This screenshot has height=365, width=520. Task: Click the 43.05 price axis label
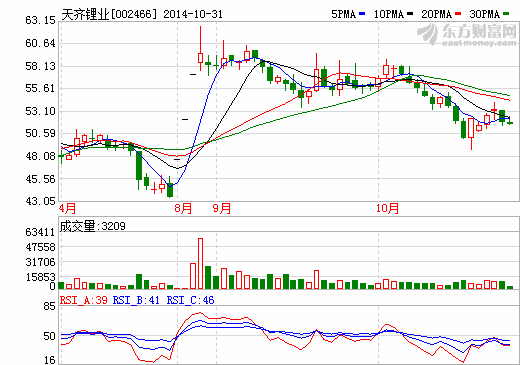(40, 201)
